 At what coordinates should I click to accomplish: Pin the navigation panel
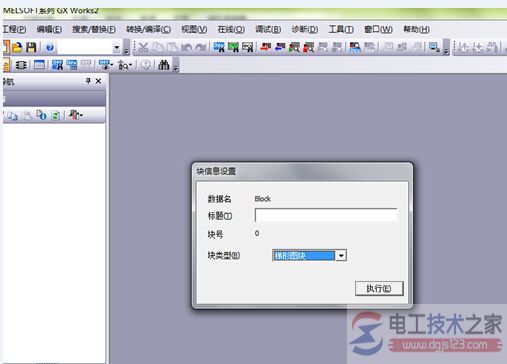click(x=88, y=81)
